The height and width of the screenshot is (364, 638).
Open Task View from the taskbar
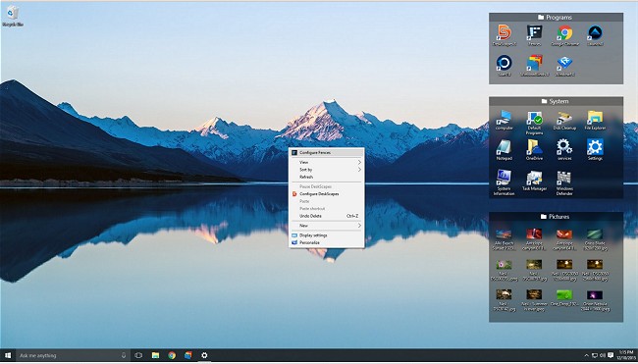pos(138,355)
